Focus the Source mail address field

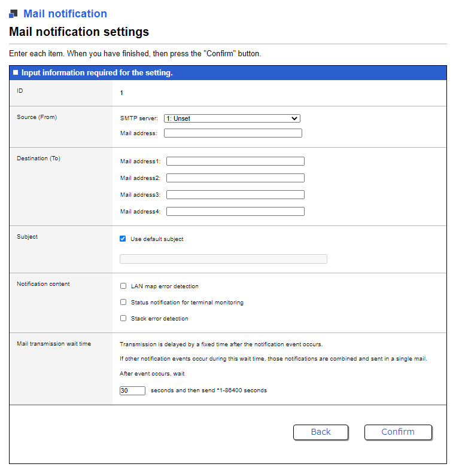pos(233,133)
